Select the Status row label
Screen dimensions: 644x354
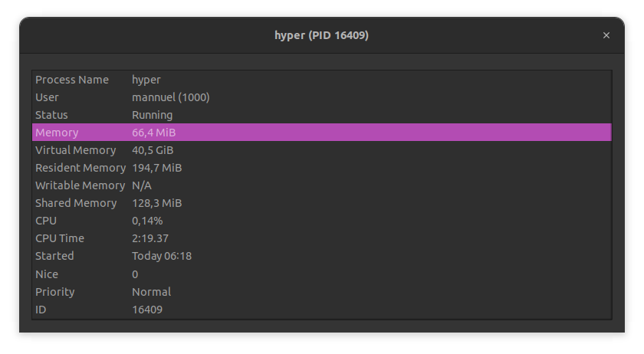[51, 115]
